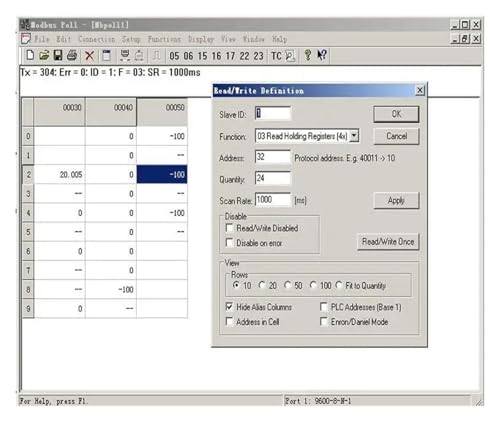Screen dimensions: 500x422
Task: Select 100 rows radio button
Action: (x=313, y=285)
